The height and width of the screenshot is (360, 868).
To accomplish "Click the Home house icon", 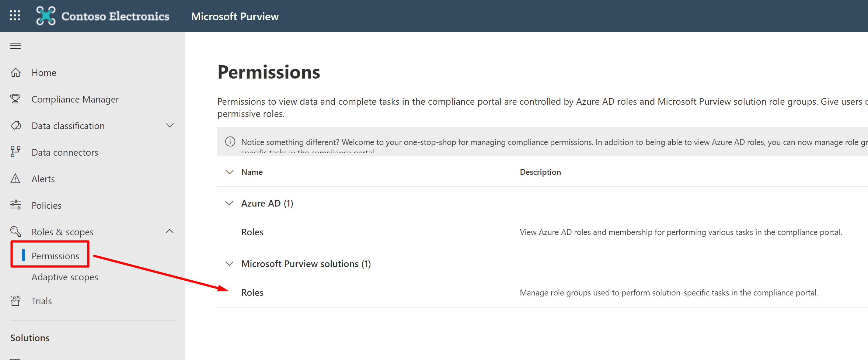I will (15, 73).
